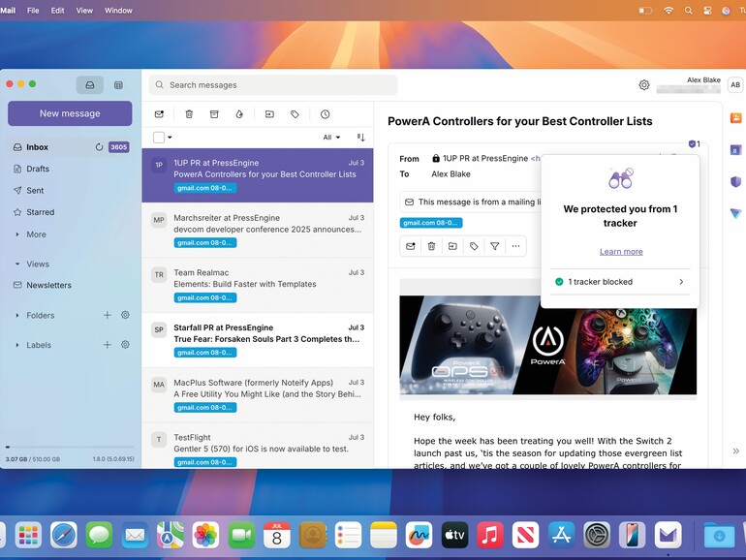The image size is (746, 560).
Task: Collapse right side panel with double chevron
Action: point(736,451)
